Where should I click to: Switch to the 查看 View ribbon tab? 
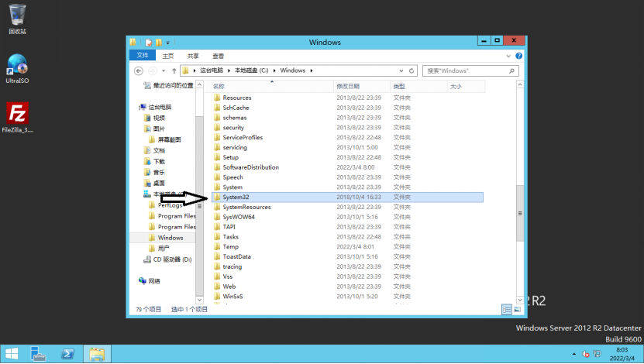pos(218,56)
